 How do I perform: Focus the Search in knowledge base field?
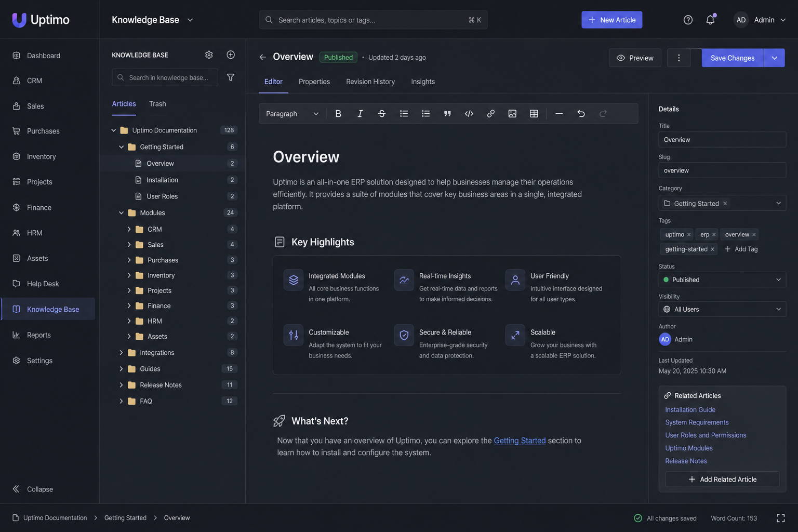tap(165, 77)
